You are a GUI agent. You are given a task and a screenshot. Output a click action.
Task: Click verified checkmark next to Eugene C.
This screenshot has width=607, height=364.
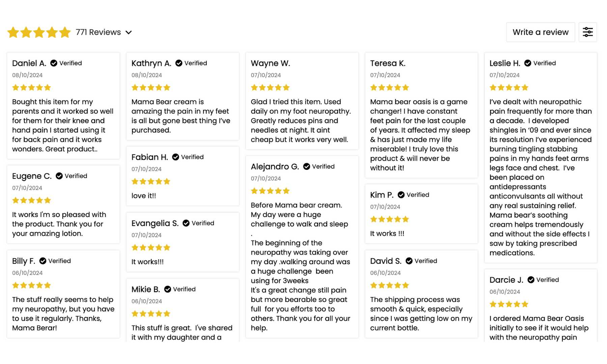pos(59,176)
